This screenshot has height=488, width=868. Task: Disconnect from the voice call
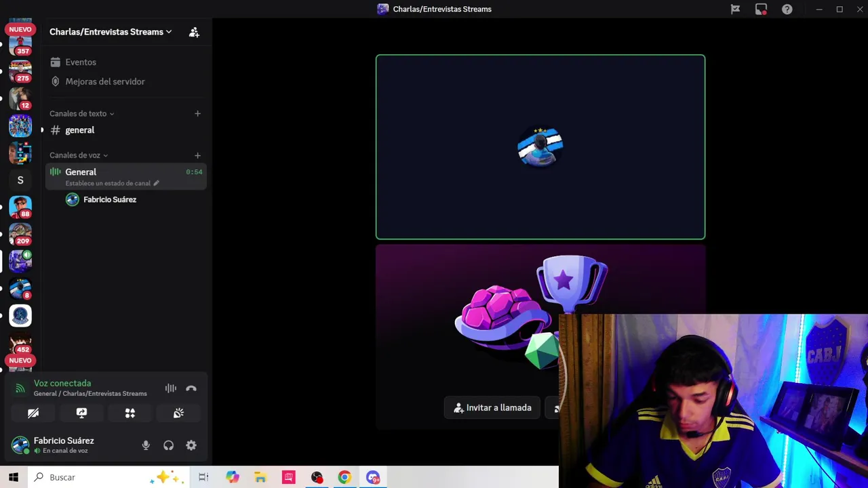(x=191, y=388)
